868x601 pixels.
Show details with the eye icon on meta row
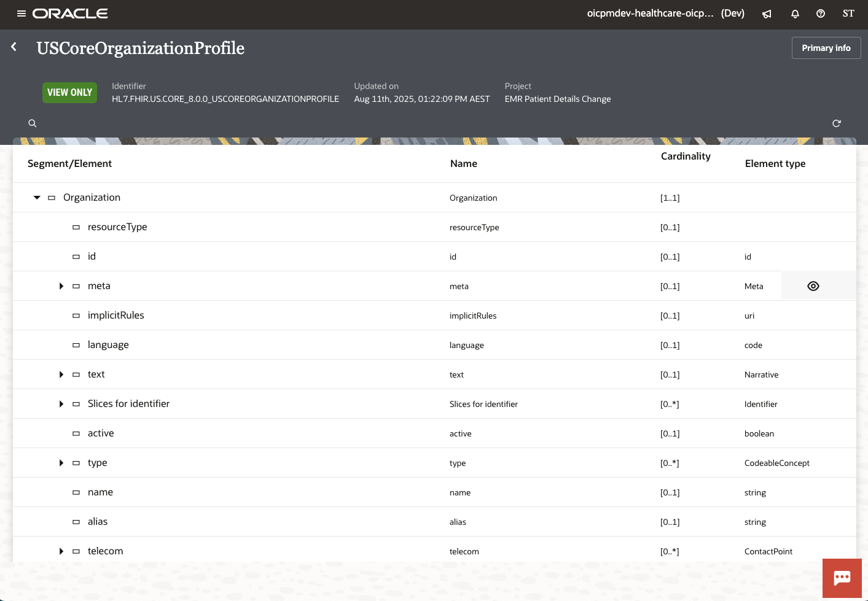813,285
